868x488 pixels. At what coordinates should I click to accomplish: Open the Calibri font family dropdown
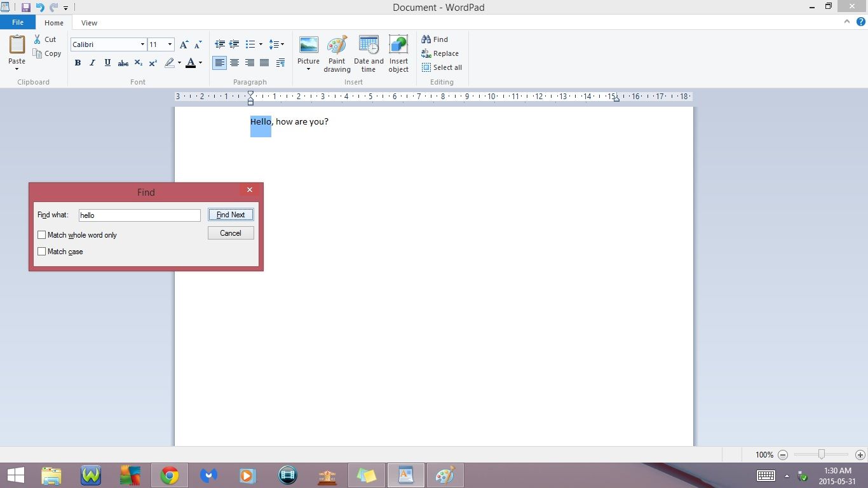tap(142, 44)
